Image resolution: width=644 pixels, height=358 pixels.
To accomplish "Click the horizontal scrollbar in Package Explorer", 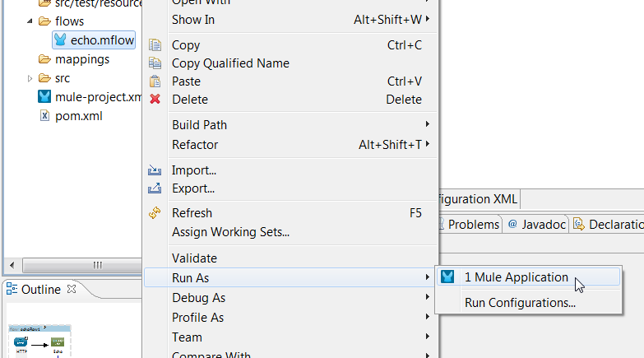I will [x=97, y=265].
